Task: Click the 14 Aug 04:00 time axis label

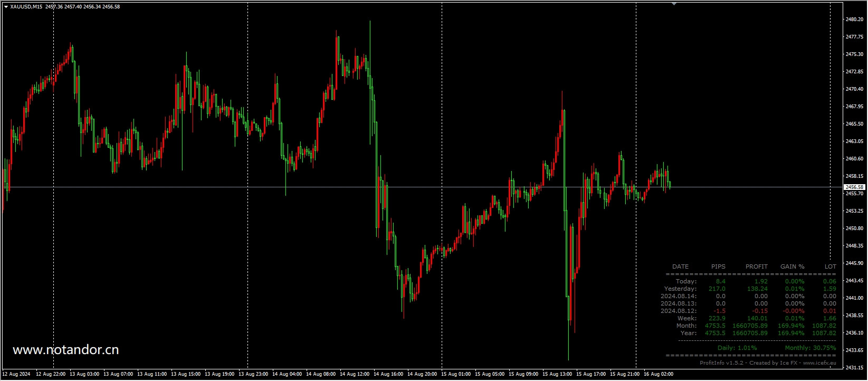Action: pos(287,374)
